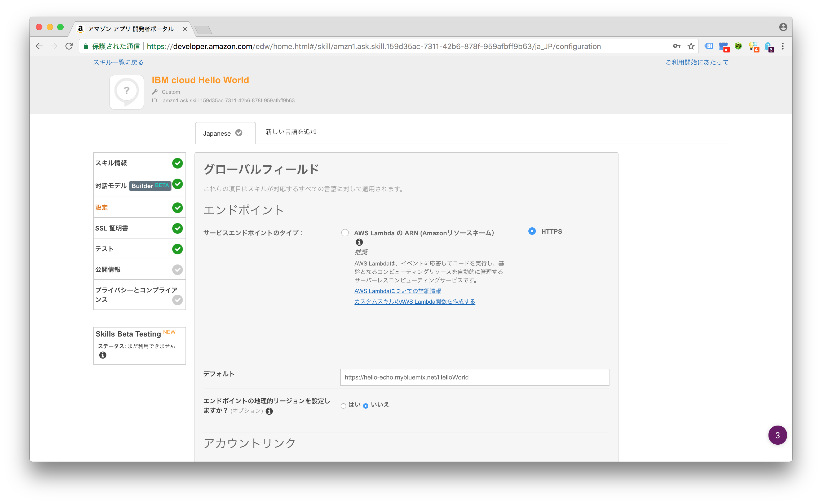Click スキル一覧に戻る link
Viewport: 822px width, 504px height.
tap(118, 62)
